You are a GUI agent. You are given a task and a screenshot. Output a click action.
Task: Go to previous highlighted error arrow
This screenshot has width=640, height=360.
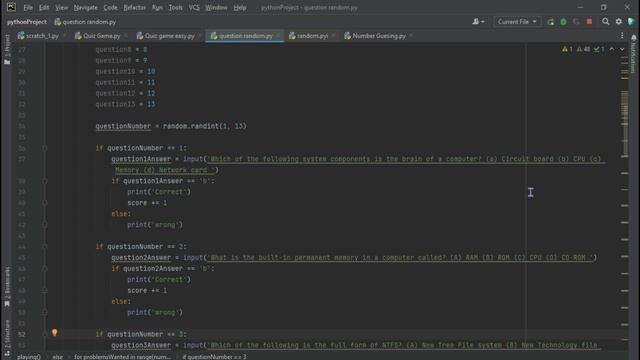[x=612, y=49]
